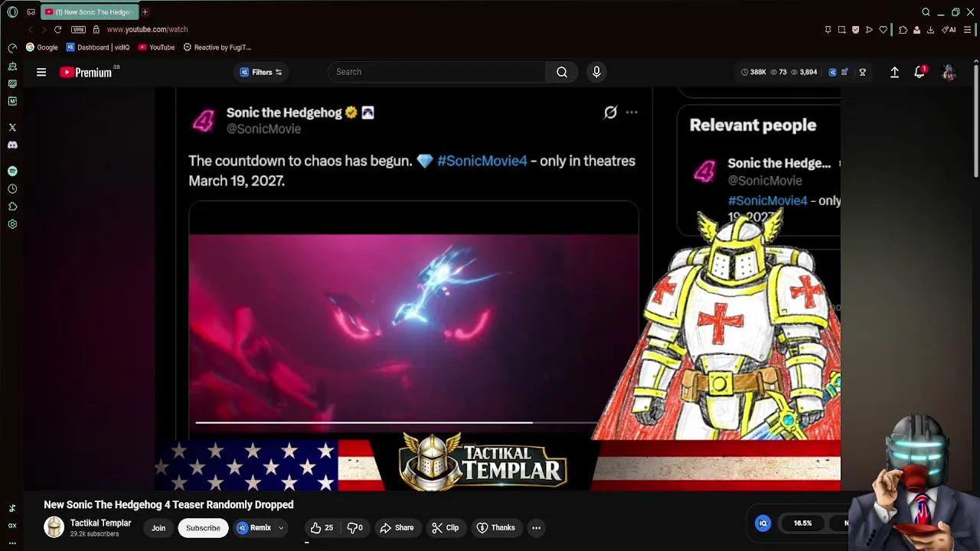Click the Sonic the Hedgehog tweet author name
Image resolution: width=980 pixels, height=551 pixels.
pos(284,112)
